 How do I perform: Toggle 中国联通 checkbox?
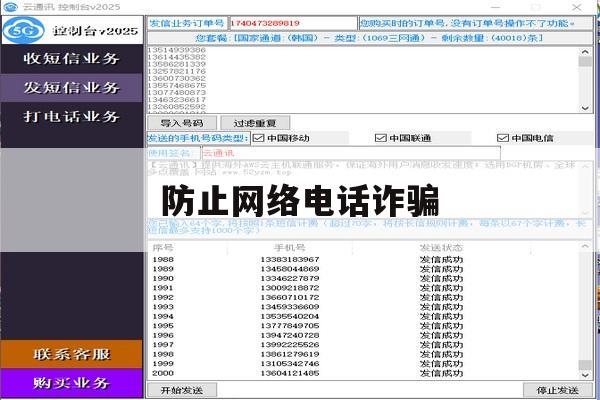click(x=380, y=138)
